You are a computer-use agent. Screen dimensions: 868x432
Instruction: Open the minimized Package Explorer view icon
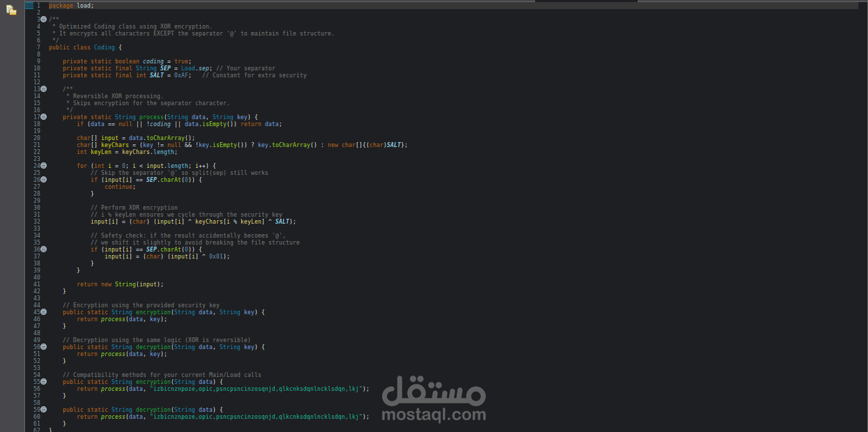click(x=11, y=10)
